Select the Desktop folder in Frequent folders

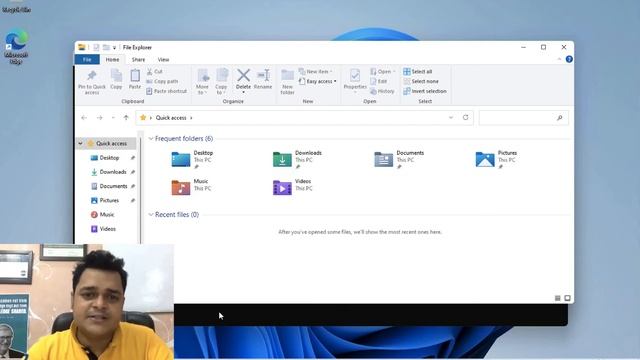(193, 159)
